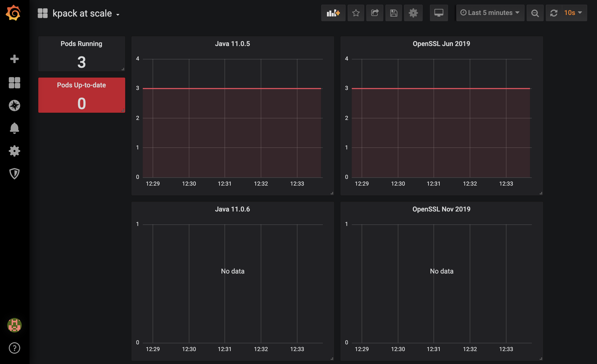Click the Add panel toolbar icon
This screenshot has height=364, width=597.
pos(333,13)
